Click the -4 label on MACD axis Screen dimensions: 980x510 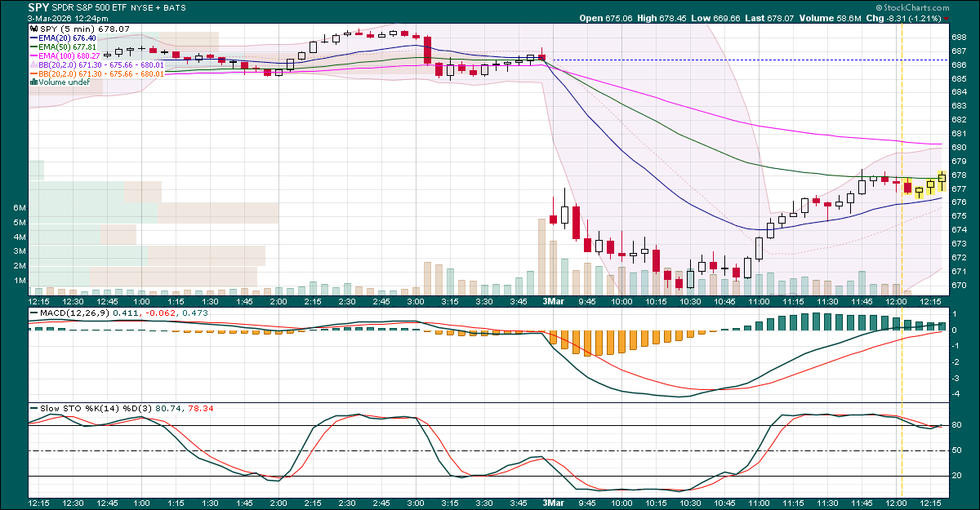pos(955,395)
